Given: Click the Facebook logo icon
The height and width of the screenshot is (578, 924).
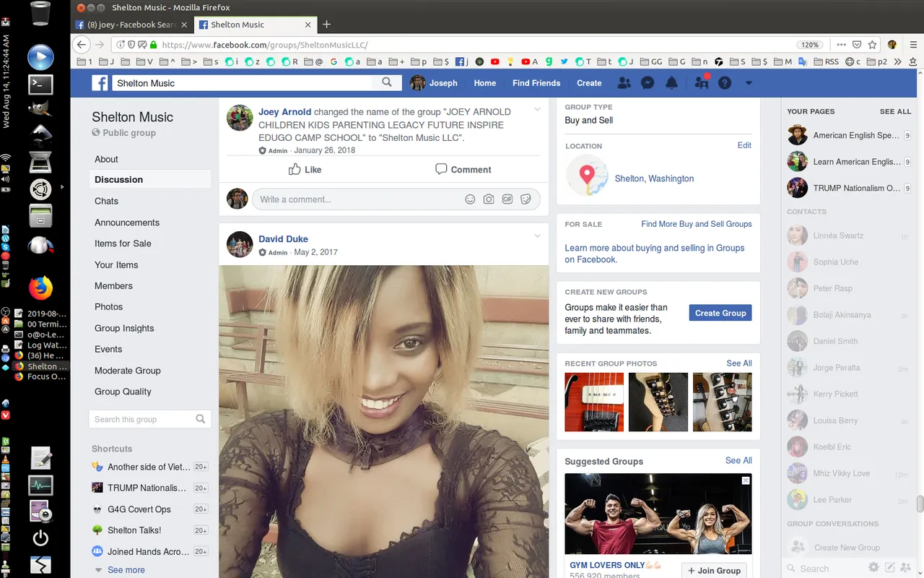Looking at the screenshot, I should click(100, 83).
